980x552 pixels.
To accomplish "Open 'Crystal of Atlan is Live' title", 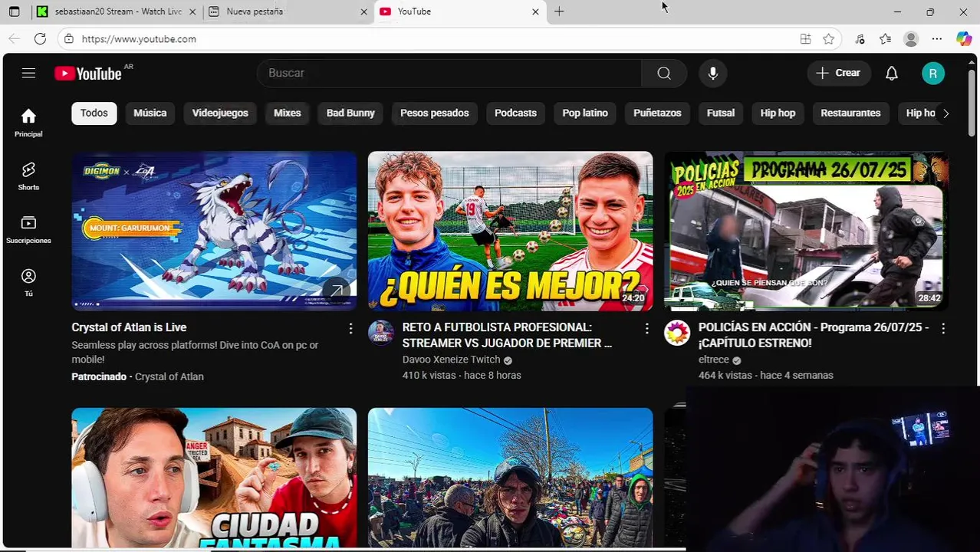I will (x=129, y=327).
